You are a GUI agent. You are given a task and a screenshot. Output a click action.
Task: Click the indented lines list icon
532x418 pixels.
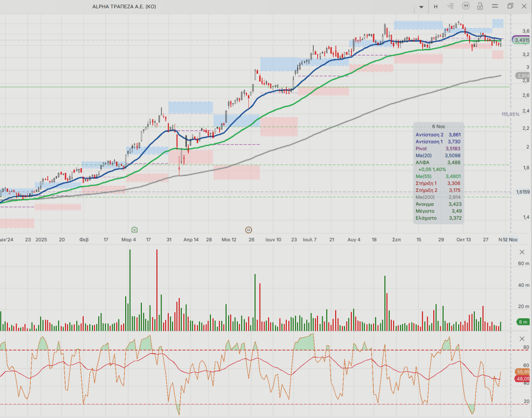[x=450, y=6]
